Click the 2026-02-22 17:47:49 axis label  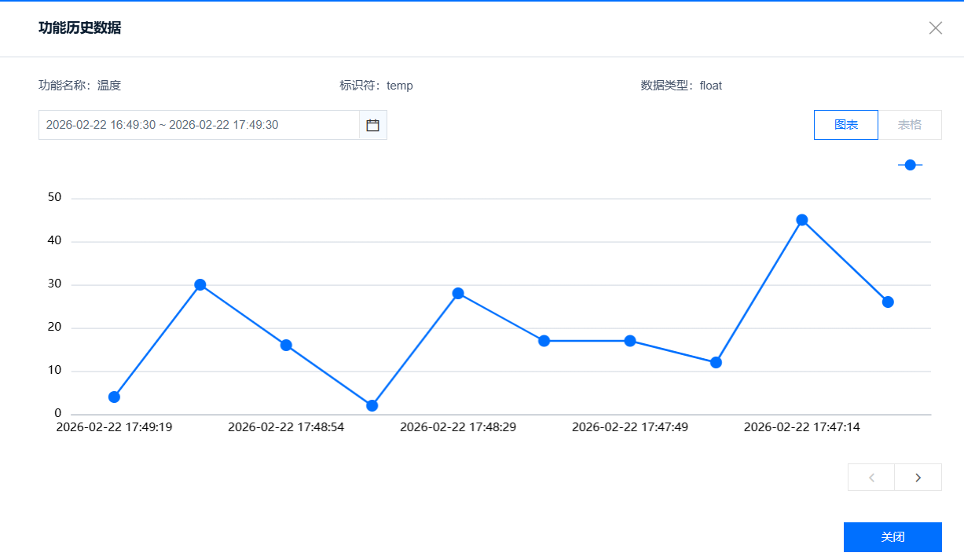pyautogui.click(x=630, y=427)
